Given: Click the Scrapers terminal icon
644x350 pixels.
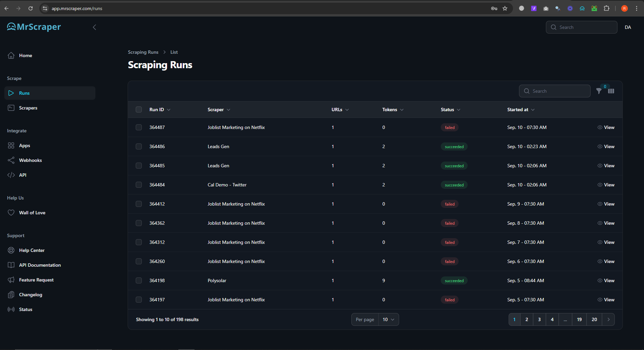Looking at the screenshot, I should [11, 108].
